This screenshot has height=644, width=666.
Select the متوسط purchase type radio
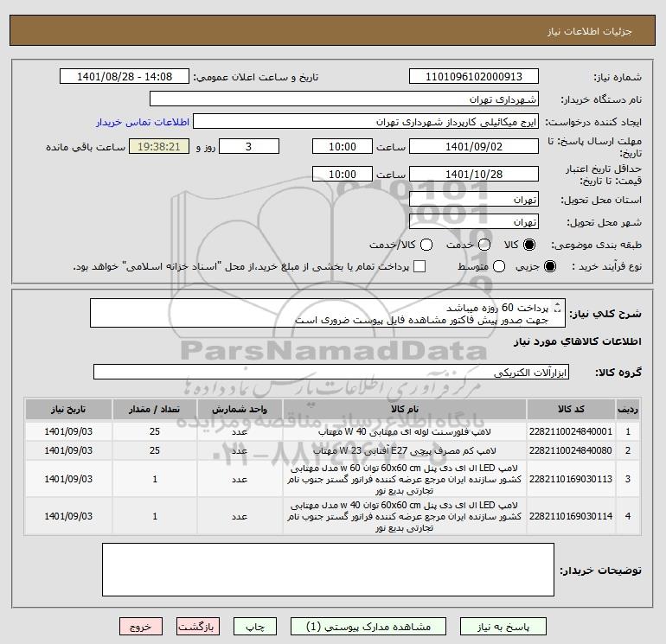499,266
